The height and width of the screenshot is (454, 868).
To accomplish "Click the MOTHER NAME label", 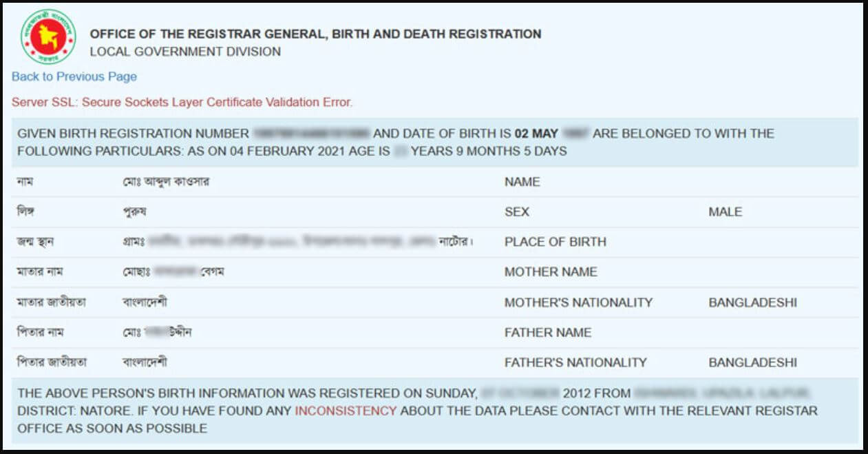I will [x=551, y=272].
